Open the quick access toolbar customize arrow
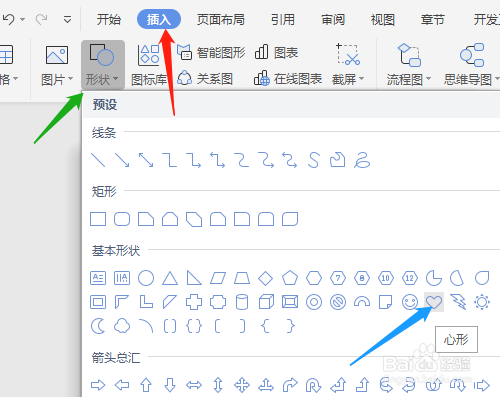This screenshot has width=500, height=397. (68, 19)
